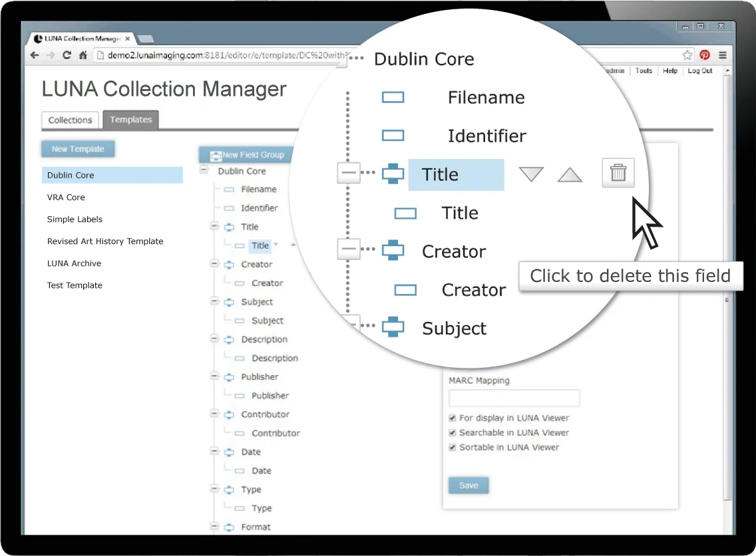The height and width of the screenshot is (556, 756).
Task: Click the browser home icon
Action: (x=83, y=55)
